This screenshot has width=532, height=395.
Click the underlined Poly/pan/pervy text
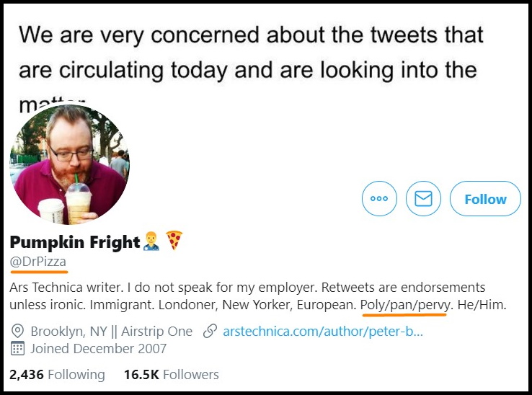click(405, 305)
